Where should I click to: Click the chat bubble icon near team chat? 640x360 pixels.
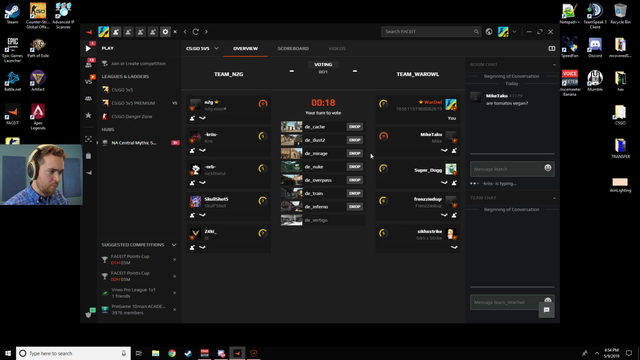coord(547,310)
